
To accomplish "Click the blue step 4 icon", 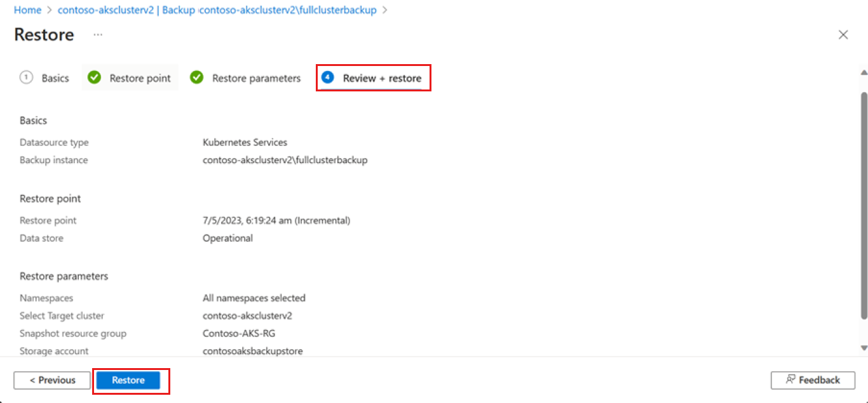I will tap(328, 77).
